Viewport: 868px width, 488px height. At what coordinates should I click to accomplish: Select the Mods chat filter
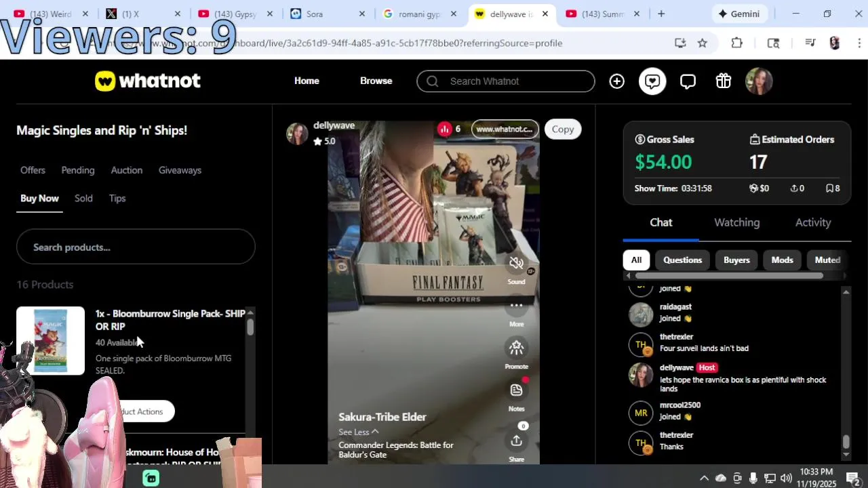[x=782, y=260]
